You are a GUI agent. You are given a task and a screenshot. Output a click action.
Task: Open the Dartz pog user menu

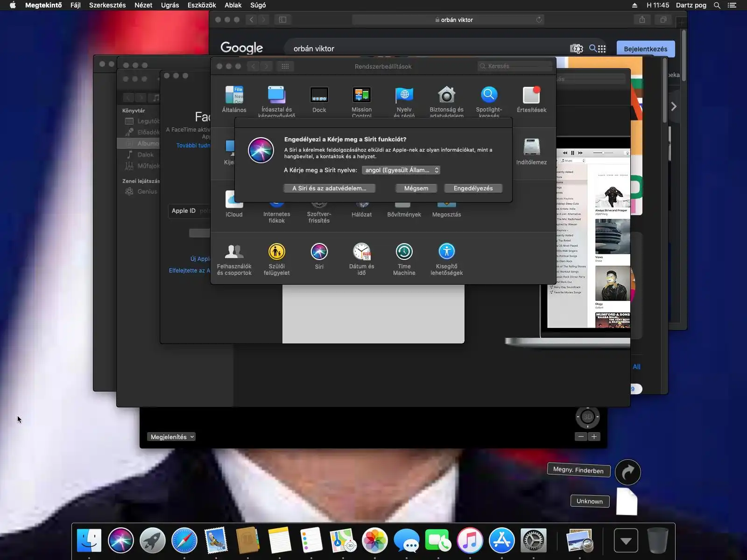[691, 5]
